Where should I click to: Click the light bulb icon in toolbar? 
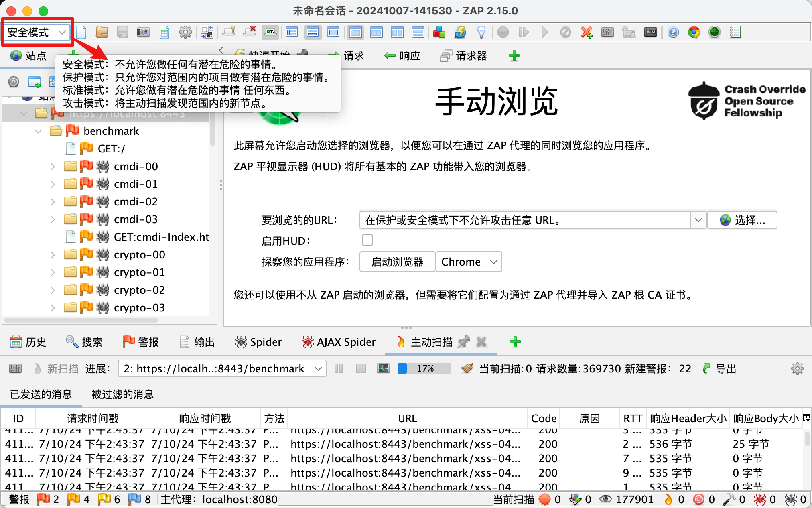click(481, 32)
